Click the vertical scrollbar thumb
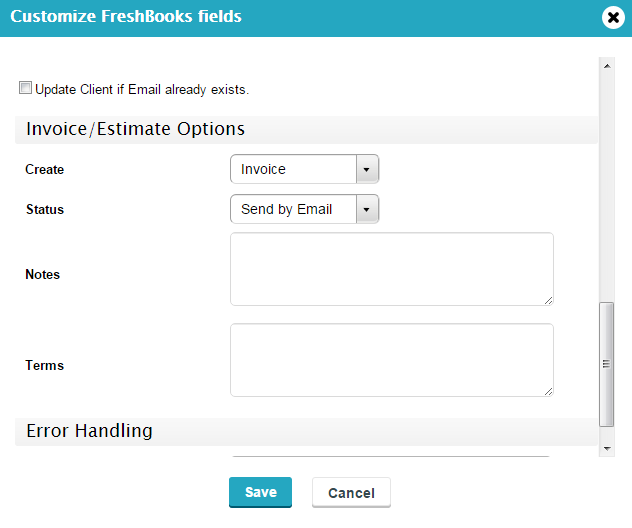632x528 pixels. pos(607,364)
